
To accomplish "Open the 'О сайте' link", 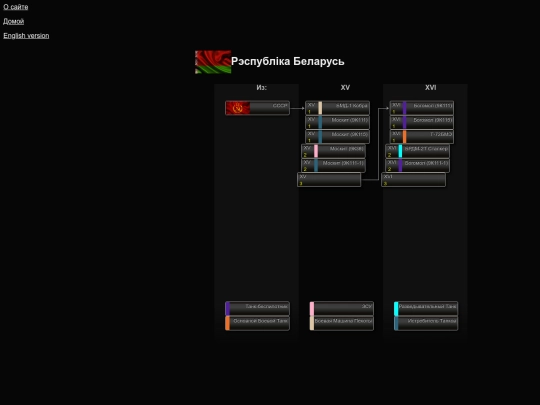I will pyautogui.click(x=15, y=7).
